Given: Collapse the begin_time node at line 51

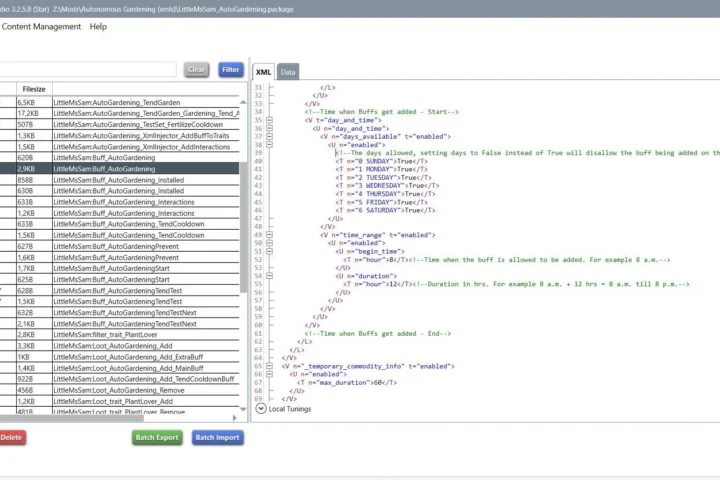Looking at the screenshot, I should pos(270,251).
